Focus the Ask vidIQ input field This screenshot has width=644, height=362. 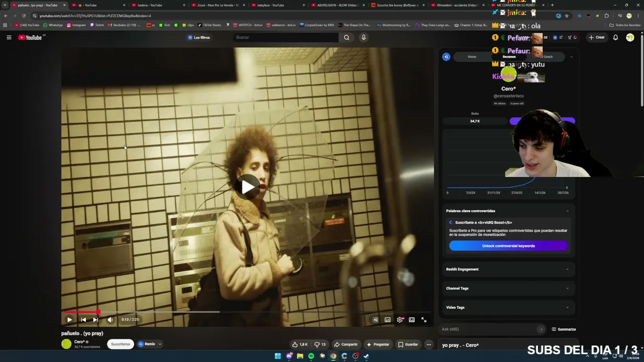point(488,329)
